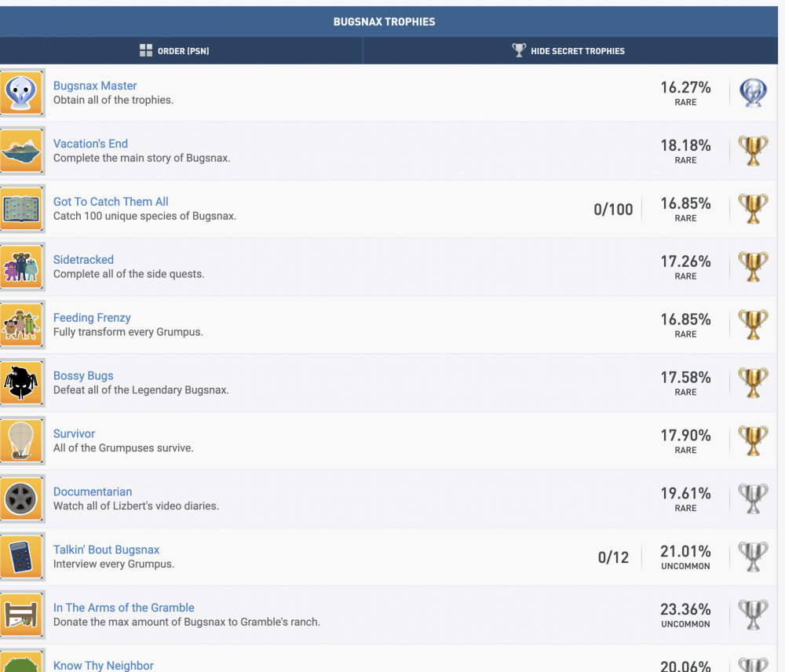Image resolution: width=785 pixels, height=672 pixels.
Task: Click the gold trophy beside Feeding Frenzy
Action: point(753,325)
